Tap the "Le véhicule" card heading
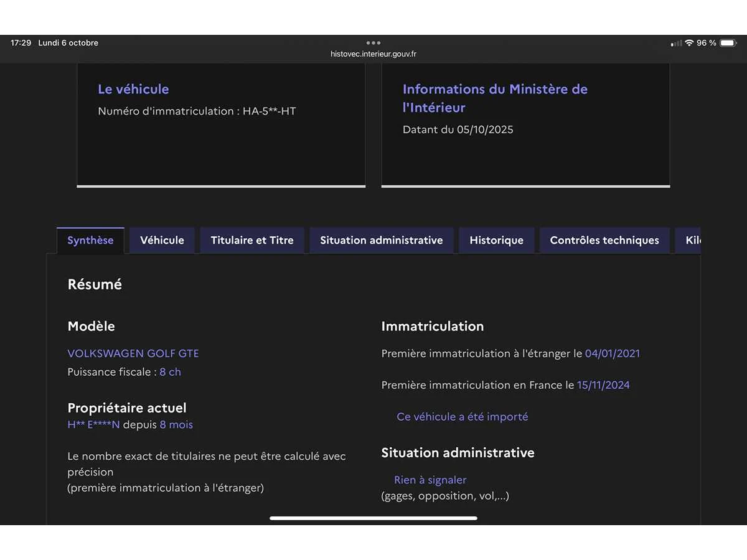Viewport: 747px width, 560px height. 133,89
